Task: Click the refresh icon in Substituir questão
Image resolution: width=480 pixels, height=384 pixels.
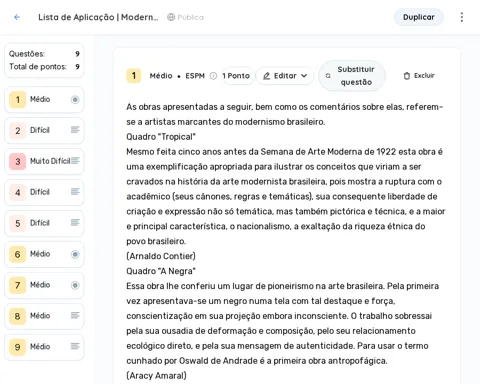Action: coord(328,76)
